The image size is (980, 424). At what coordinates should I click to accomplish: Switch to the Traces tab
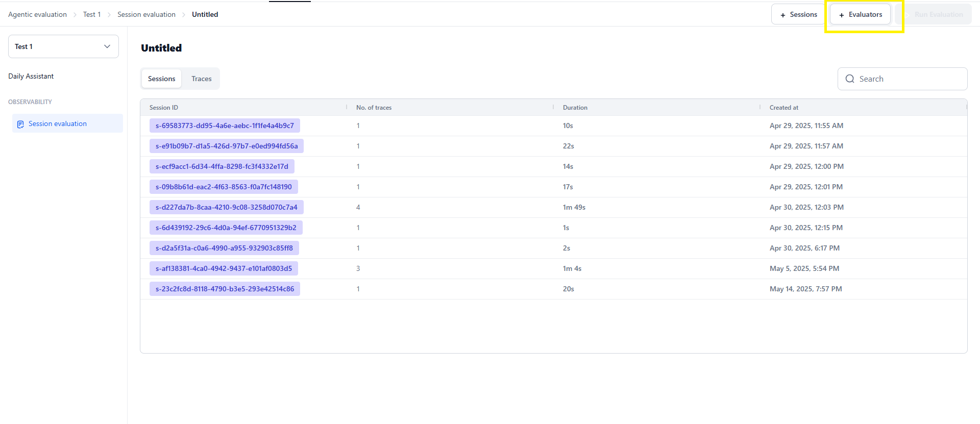[202, 79]
